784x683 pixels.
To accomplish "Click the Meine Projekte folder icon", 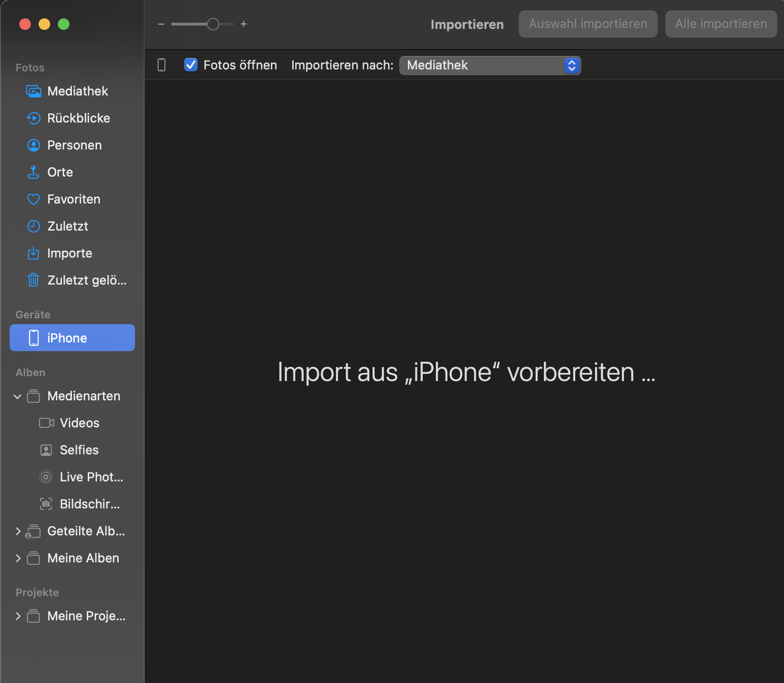I will click(x=33, y=616).
